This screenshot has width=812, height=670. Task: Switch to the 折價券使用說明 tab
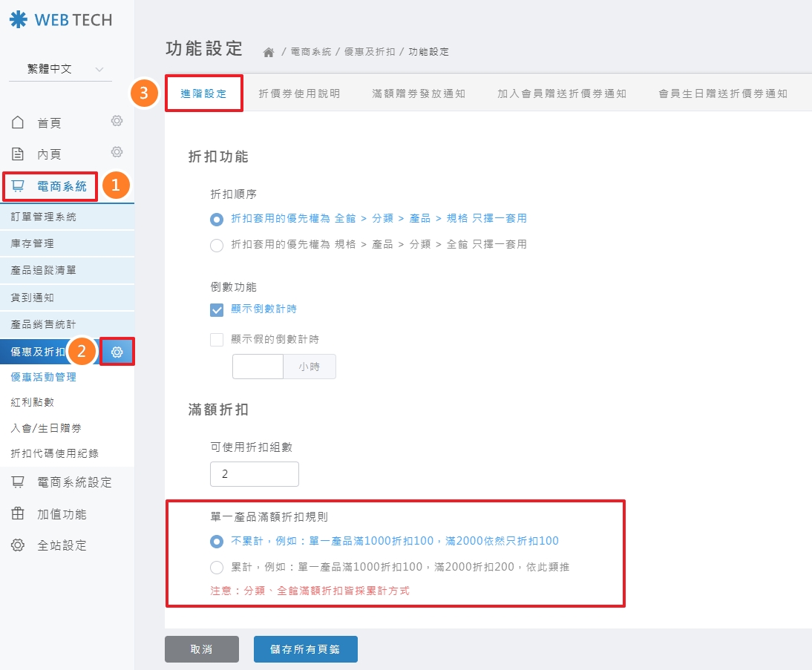299,93
